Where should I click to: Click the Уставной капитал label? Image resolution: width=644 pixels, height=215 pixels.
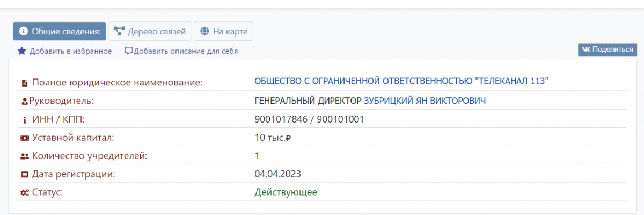(73, 138)
